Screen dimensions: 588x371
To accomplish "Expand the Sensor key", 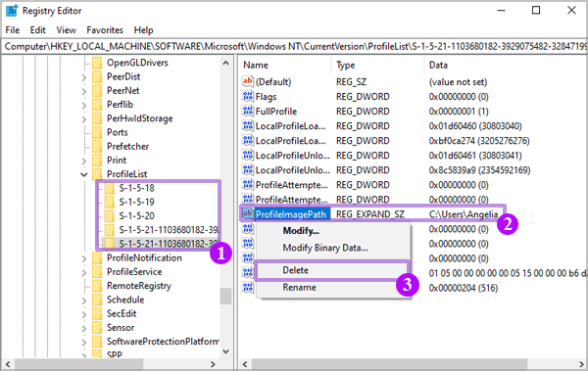I will tap(84, 328).
